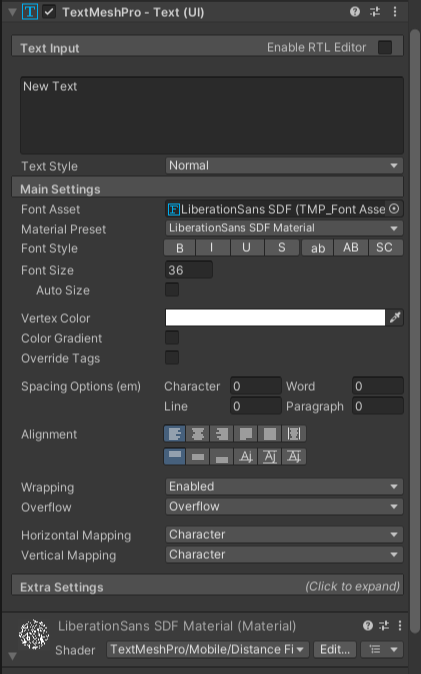Set vertical alignment to bottom
The image size is (421, 674).
coord(222,456)
